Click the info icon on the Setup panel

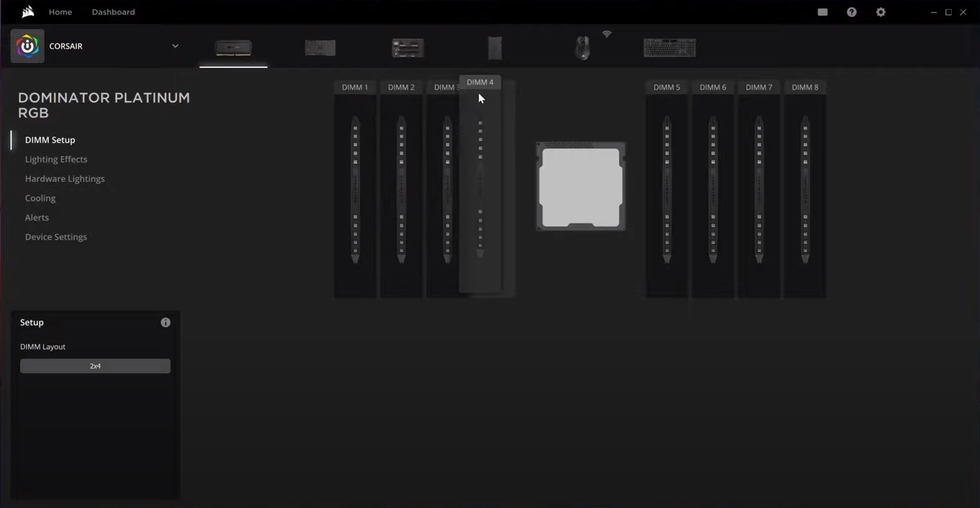tap(165, 322)
